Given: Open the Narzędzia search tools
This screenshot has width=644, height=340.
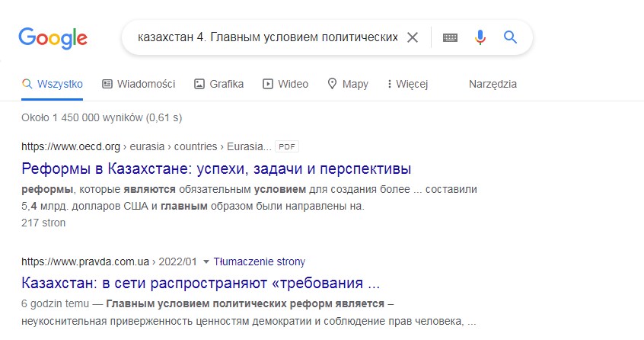Looking at the screenshot, I should 493,84.
